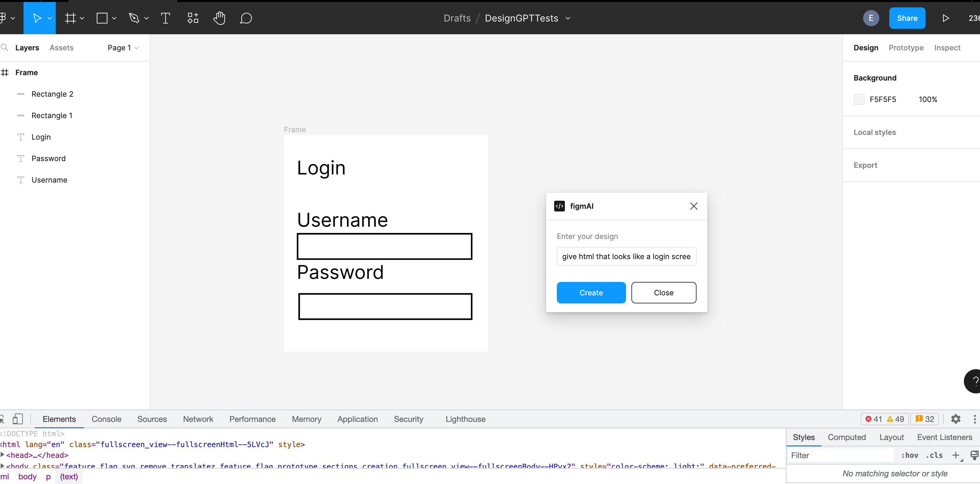980x484 pixels.
Task: Select the Pen tool
Action: click(x=134, y=18)
